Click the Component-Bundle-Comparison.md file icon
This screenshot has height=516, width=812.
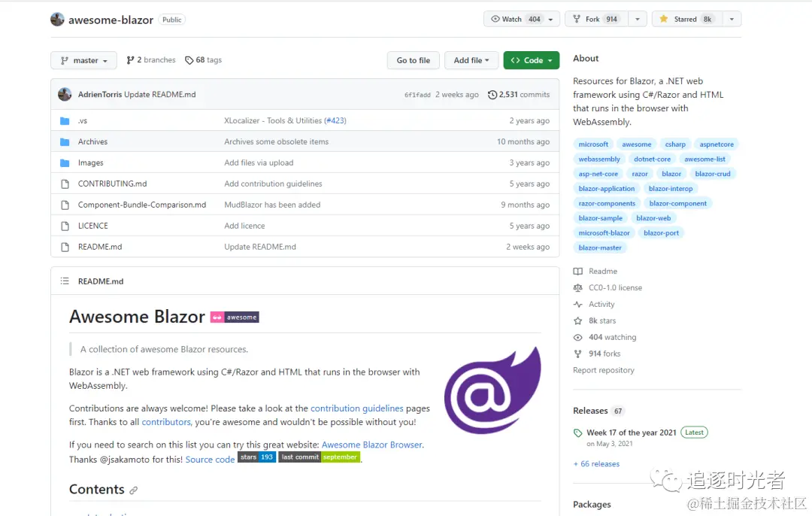click(65, 205)
